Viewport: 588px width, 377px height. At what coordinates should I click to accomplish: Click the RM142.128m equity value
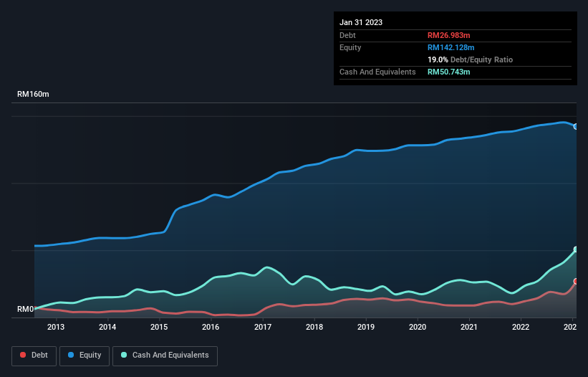tap(450, 47)
